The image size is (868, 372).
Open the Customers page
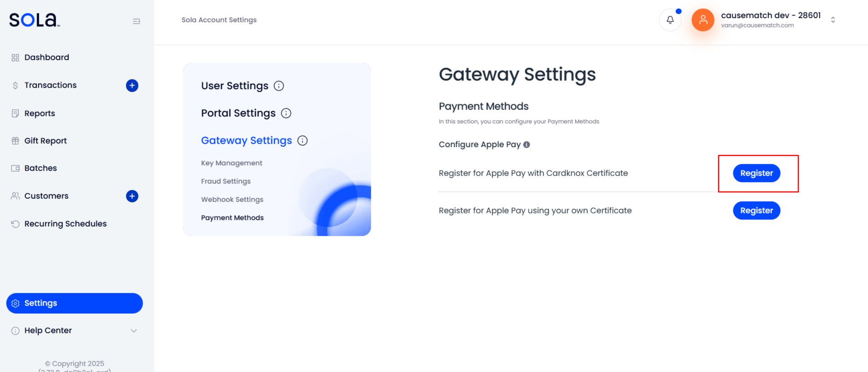coord(46,196)
